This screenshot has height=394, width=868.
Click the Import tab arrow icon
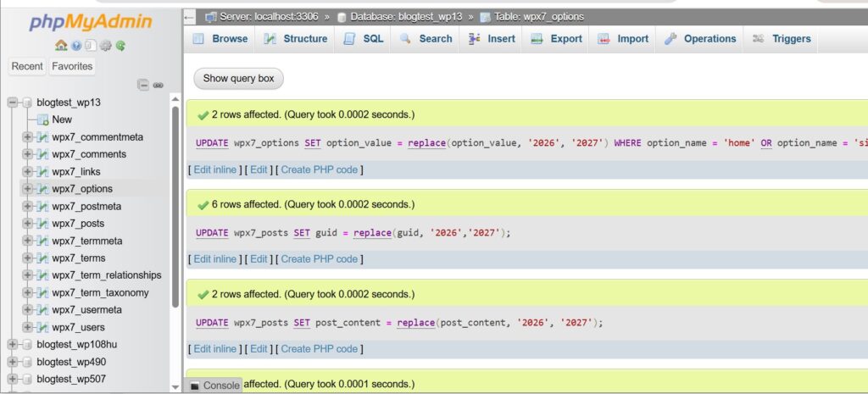click(x=604, y=39)
